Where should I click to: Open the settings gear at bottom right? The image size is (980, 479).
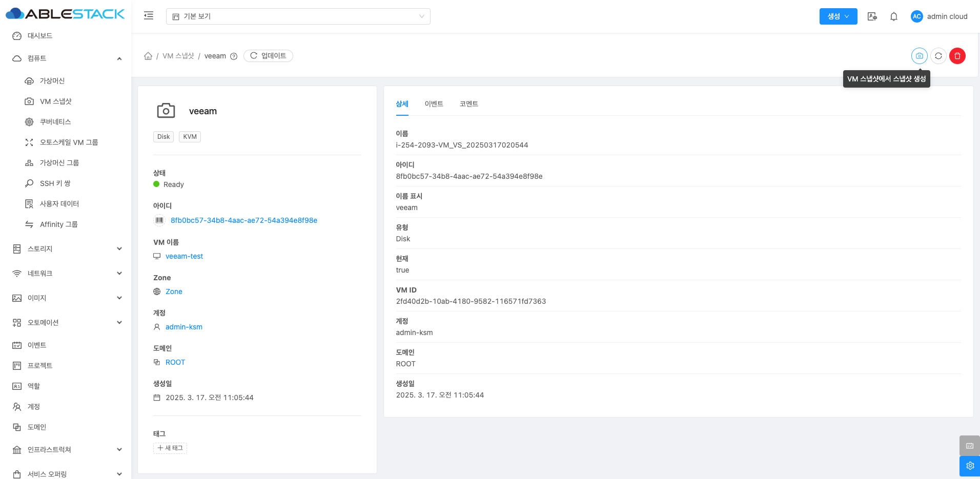969,466
